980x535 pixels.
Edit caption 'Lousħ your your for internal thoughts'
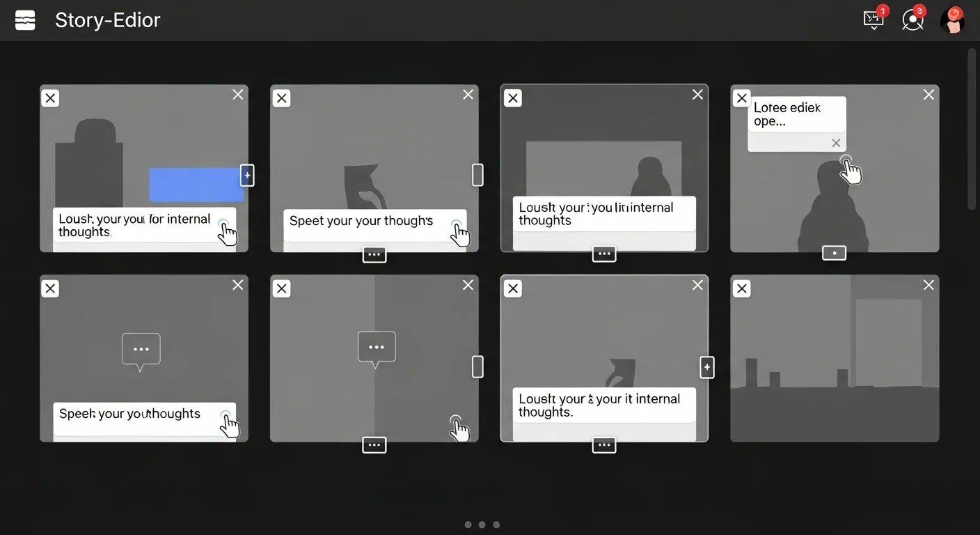click(x=145, y=225)
